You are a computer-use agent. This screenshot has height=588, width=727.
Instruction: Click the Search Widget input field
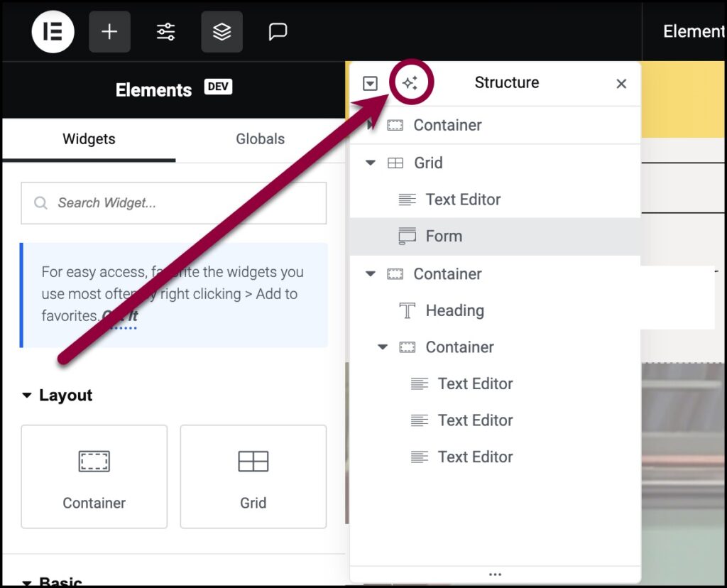[x=174, y=203]
